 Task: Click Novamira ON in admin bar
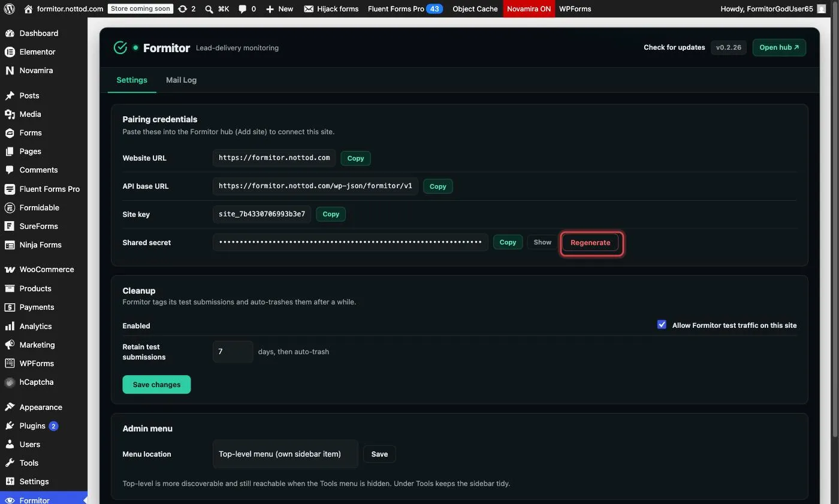click(x=529, y=9)
